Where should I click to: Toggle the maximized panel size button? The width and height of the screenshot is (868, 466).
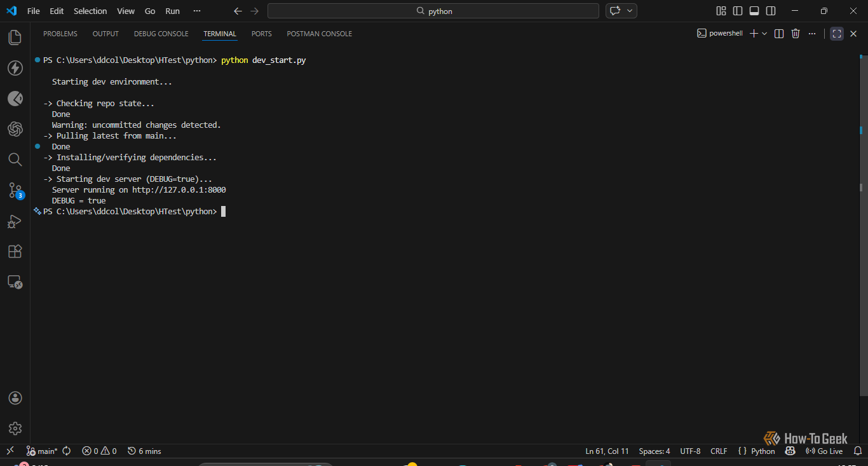tap(837, 34)
